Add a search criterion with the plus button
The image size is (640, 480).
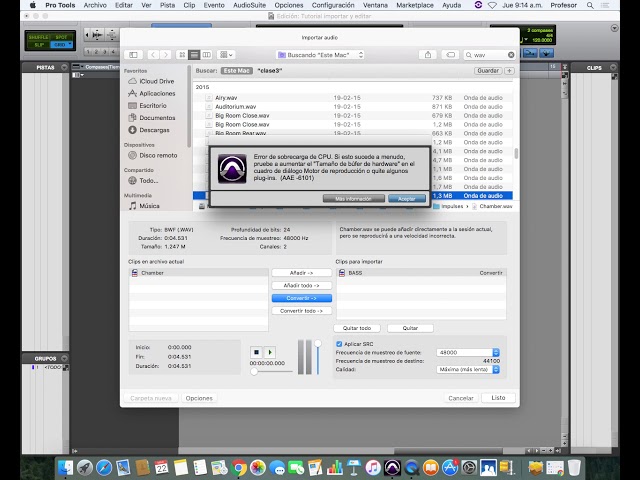(509, 71)
